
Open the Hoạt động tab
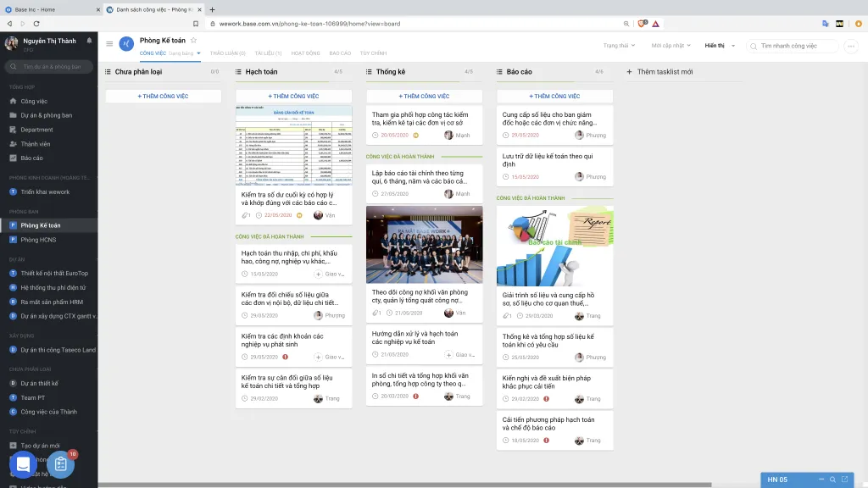point(305,53)
